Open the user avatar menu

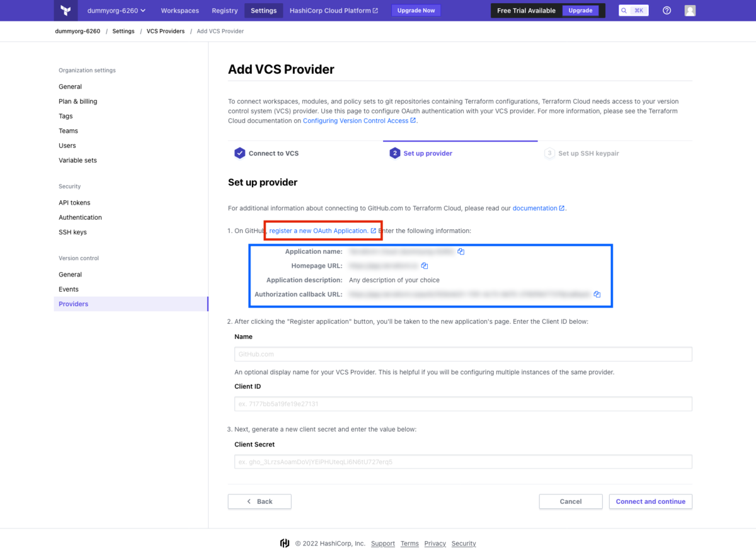(x=690, y=11)
